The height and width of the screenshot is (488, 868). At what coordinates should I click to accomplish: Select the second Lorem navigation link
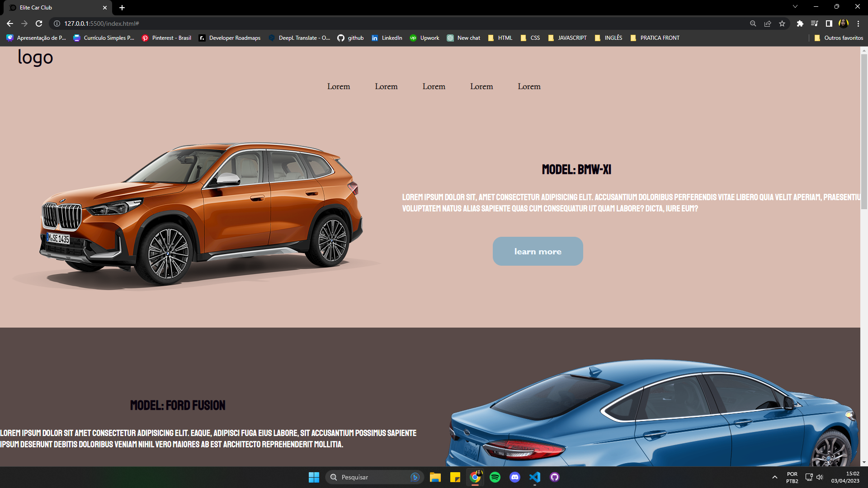tap(386, 86)
